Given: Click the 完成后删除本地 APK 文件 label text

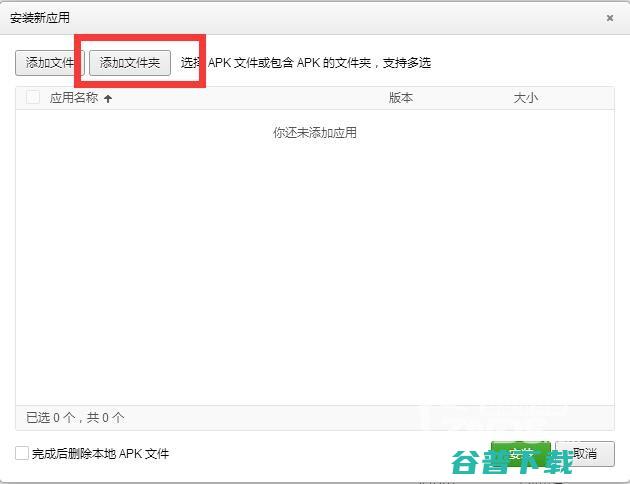Looking at the screenshot, I should [100, 454].
